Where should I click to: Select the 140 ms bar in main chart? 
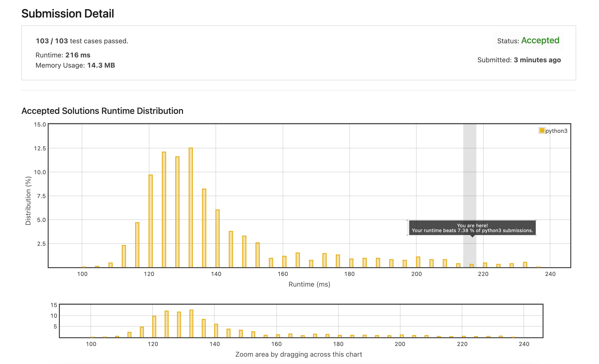pyautogui.click(x=218, y=238)
